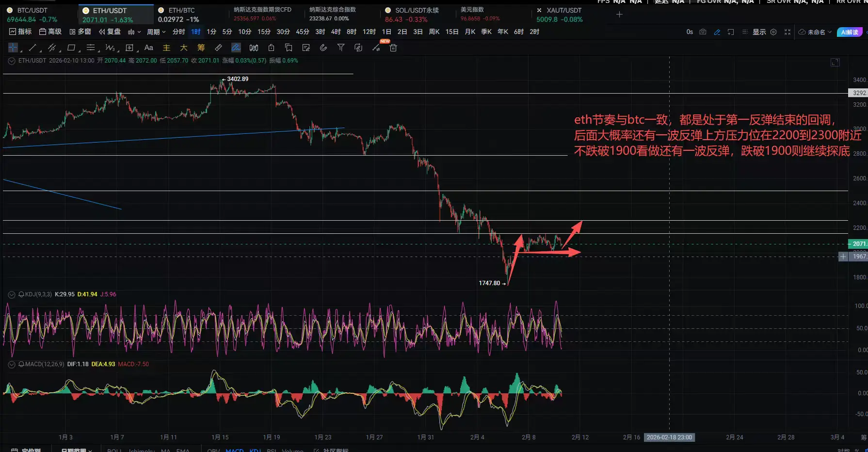Collapse the MACD indicator pane

pyautogui.click(x=12, y=364)
